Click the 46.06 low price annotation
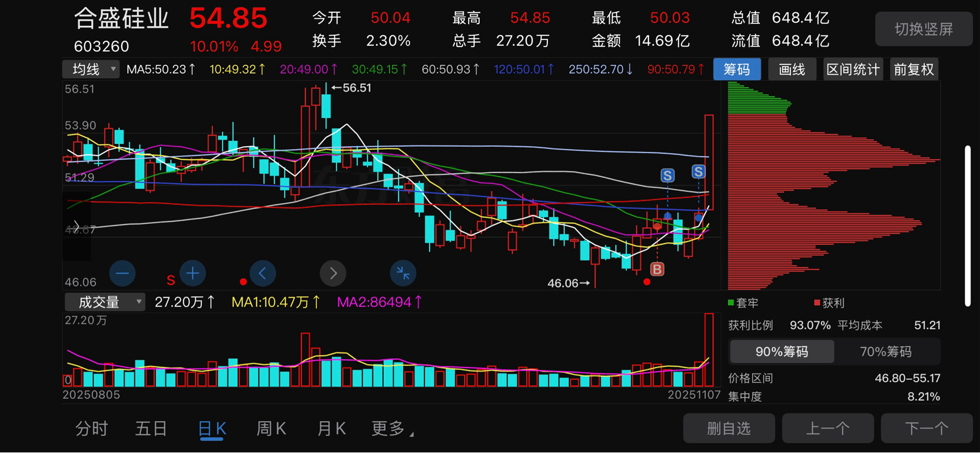 (x=569, y=283)
